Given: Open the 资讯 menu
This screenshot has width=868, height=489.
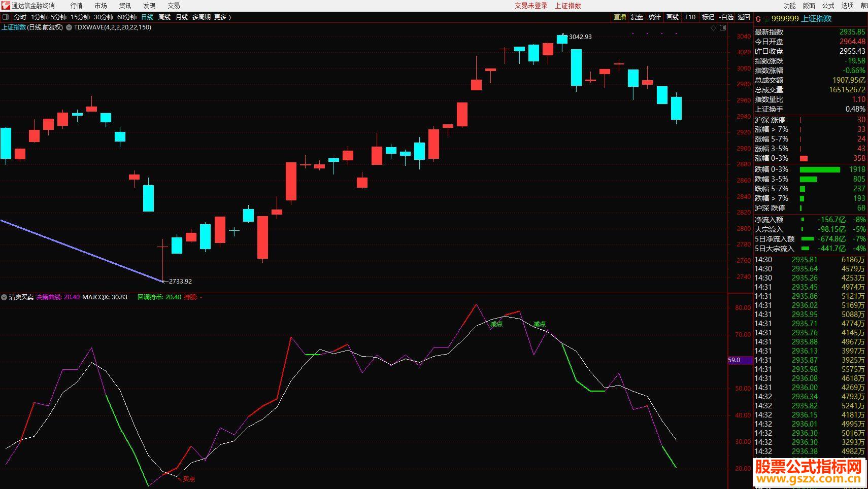Looking at the screenshot, I should coord(125,6).
